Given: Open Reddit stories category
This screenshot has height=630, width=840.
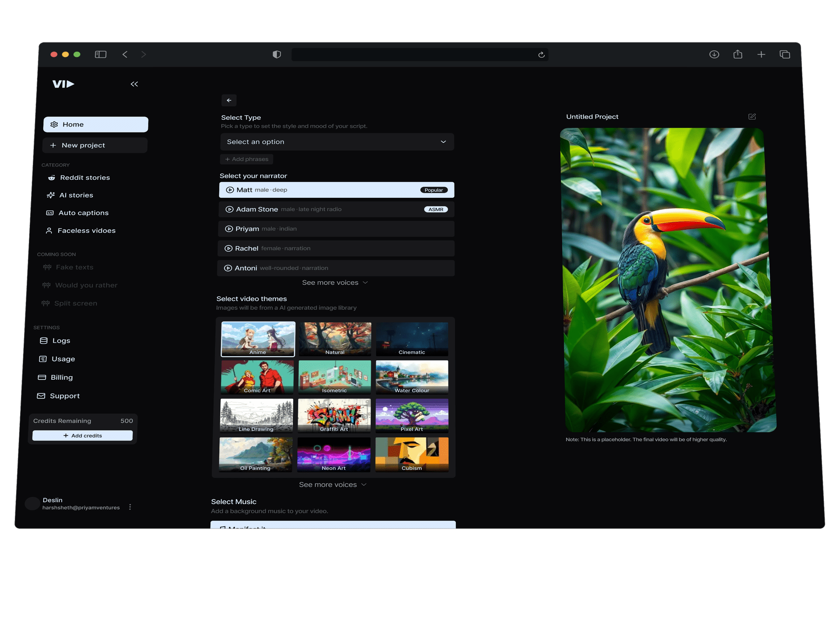Looking at the screenshot, I should [x=85, y=178].
